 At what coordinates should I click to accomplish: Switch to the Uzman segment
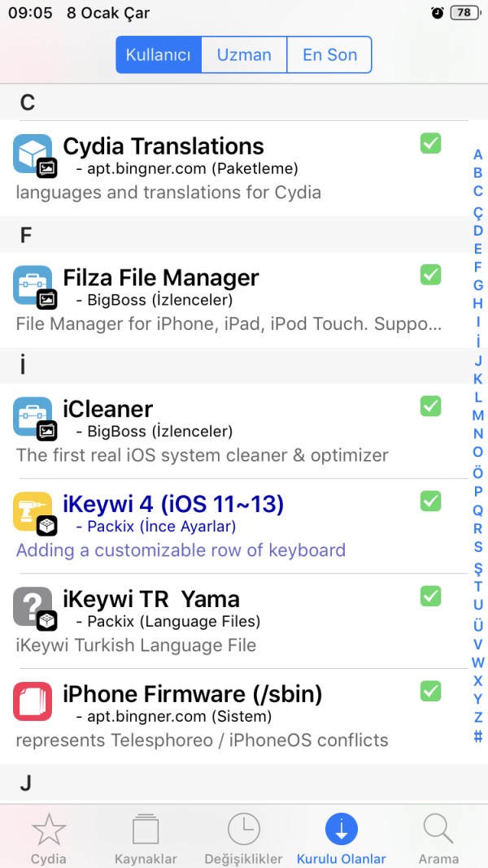(244, 55)
